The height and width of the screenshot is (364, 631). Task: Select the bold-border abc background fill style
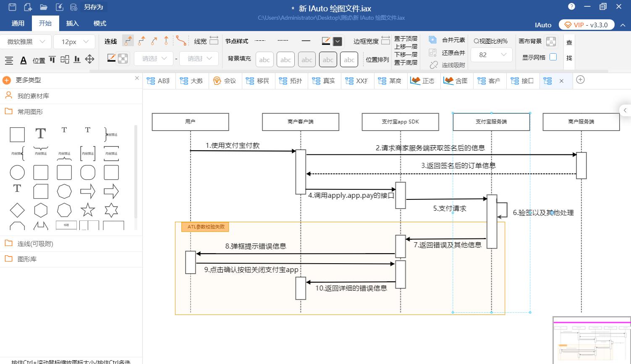point(328,59)
